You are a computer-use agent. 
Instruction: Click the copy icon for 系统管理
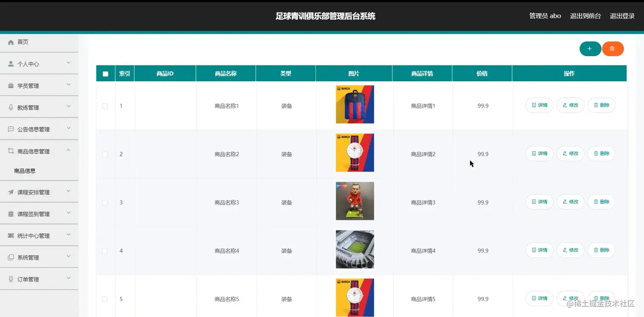point(11,257)
